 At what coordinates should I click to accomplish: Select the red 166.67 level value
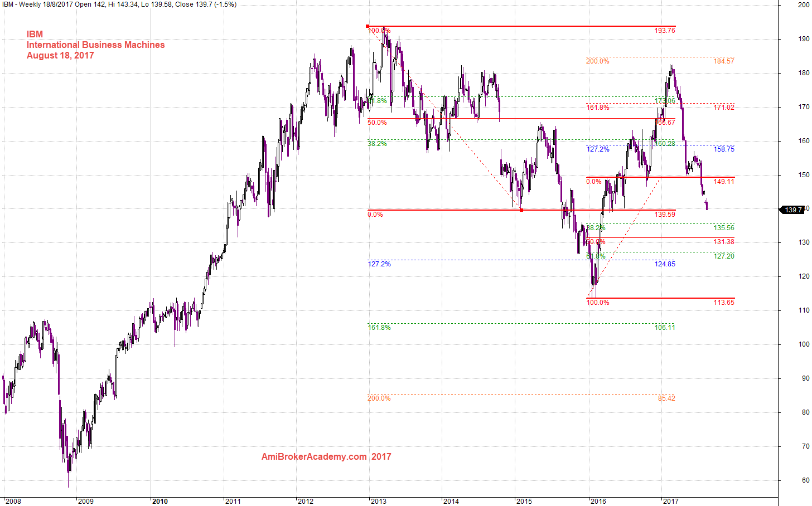[665, 122]
